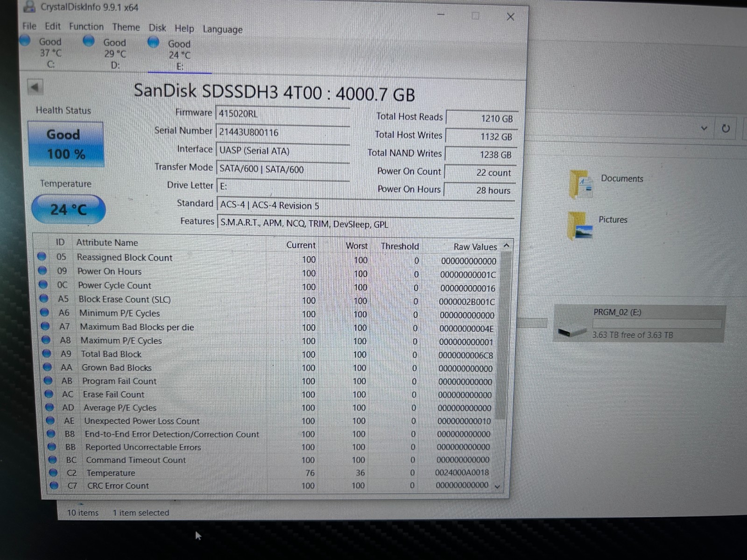Viewport: 747px width, 560px height.
Task: Click status circle for Unexpected Power Loss Count
Action: click(x=50, y=420)
